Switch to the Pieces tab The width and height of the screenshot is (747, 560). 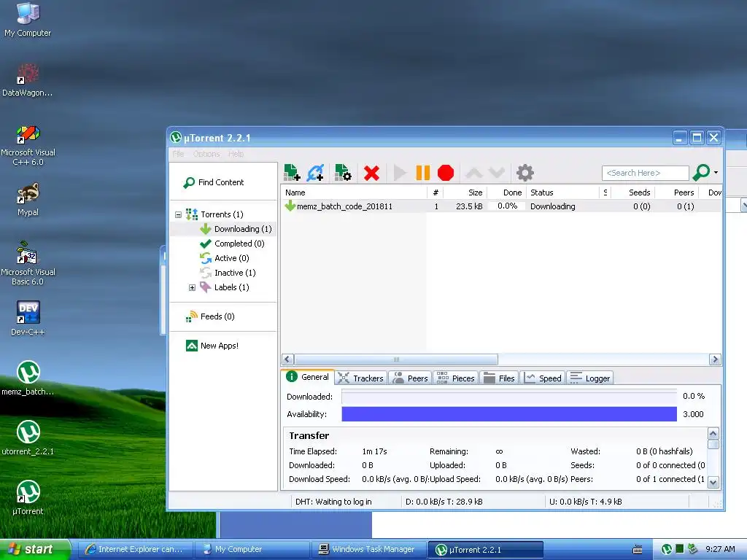(x=455, y=378)
